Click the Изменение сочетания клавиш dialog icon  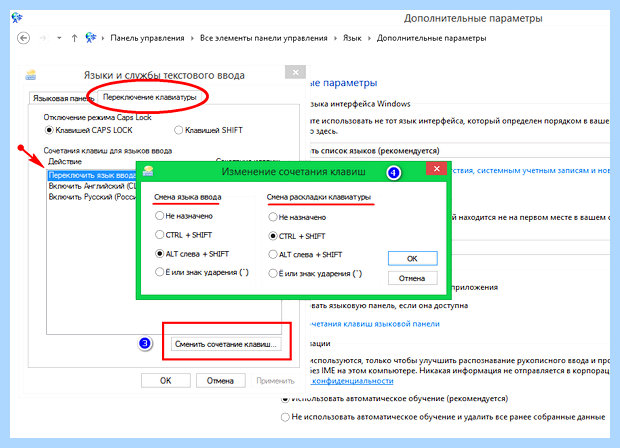click(x=148, y=171)
